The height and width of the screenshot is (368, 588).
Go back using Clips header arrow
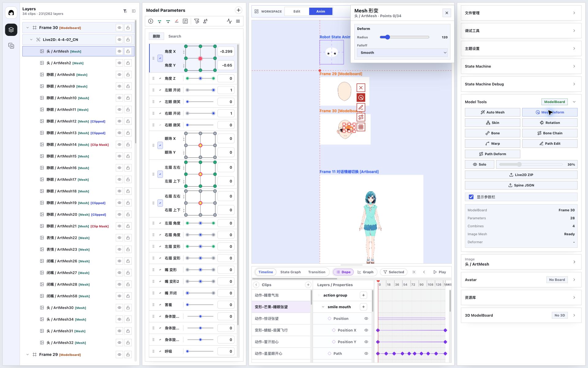click(x=257, y=285)
